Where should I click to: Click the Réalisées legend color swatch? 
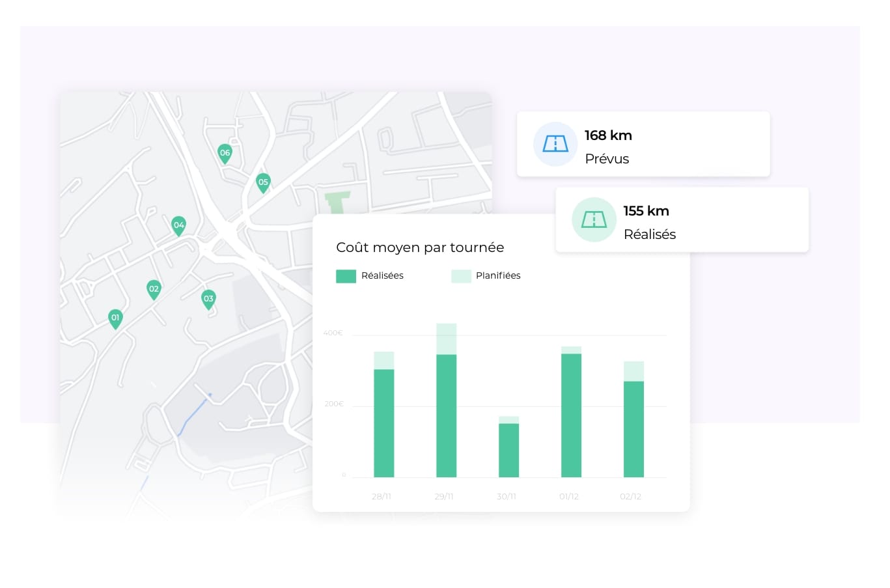[346, 276]
